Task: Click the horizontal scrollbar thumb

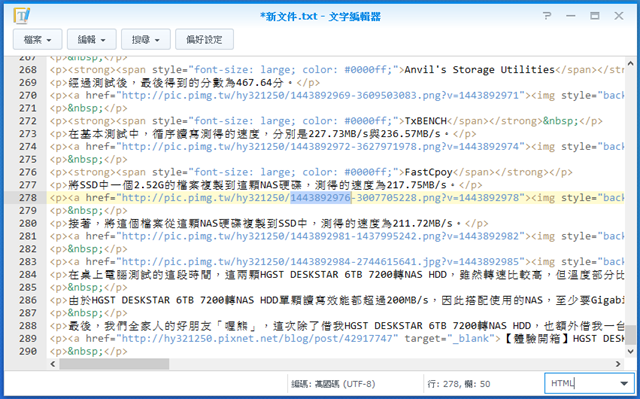Action: (114, 364)
